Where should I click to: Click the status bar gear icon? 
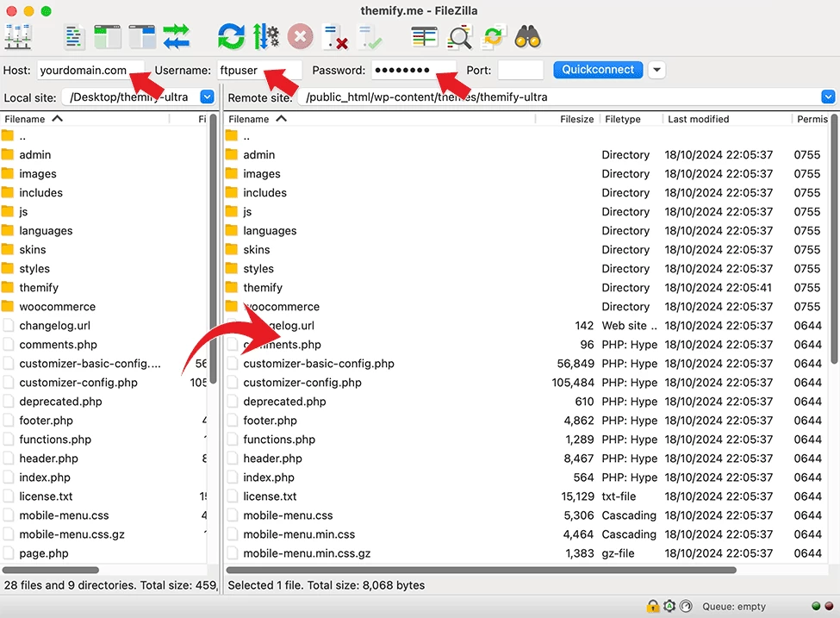pos(669,606)
